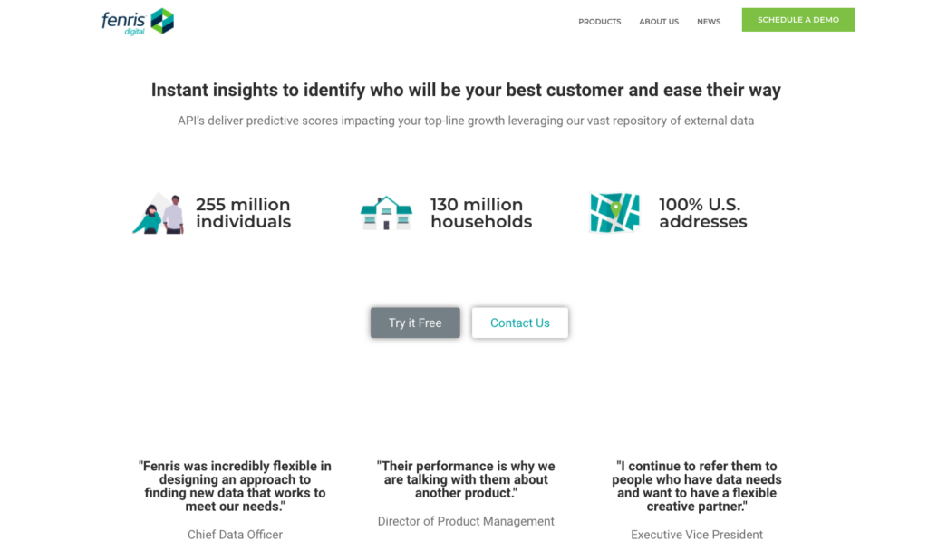This screenshot has width=928, height=560.
Task: Click the teal house households icon
Action: pyautogui.click(x=386, y=213)
